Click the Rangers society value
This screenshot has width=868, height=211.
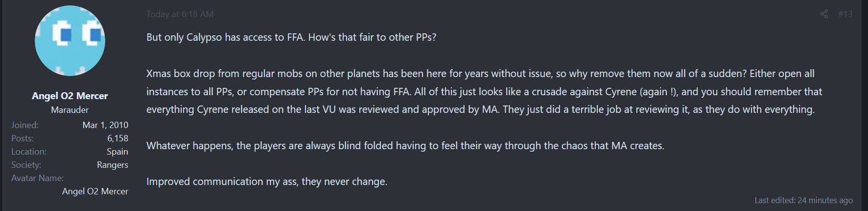113,165
